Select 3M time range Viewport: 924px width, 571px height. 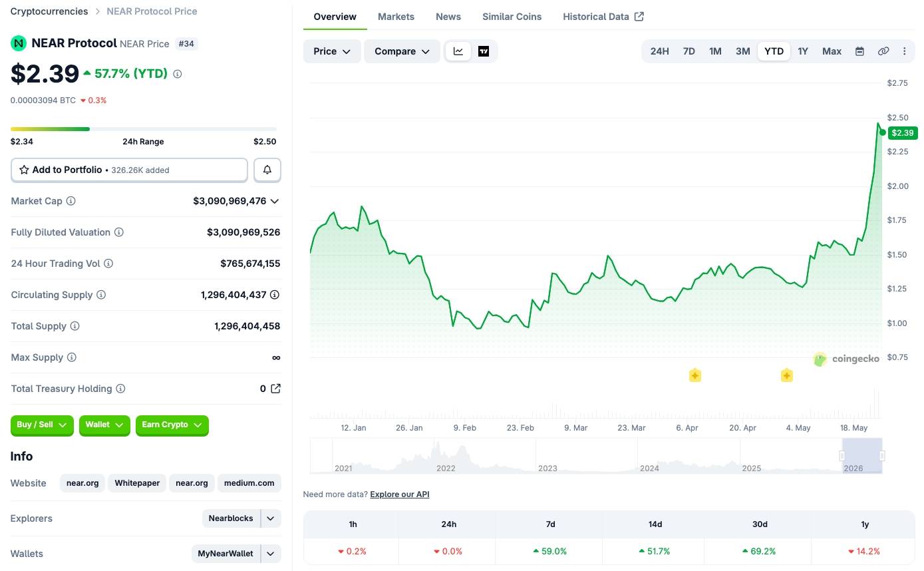(743, 51)
